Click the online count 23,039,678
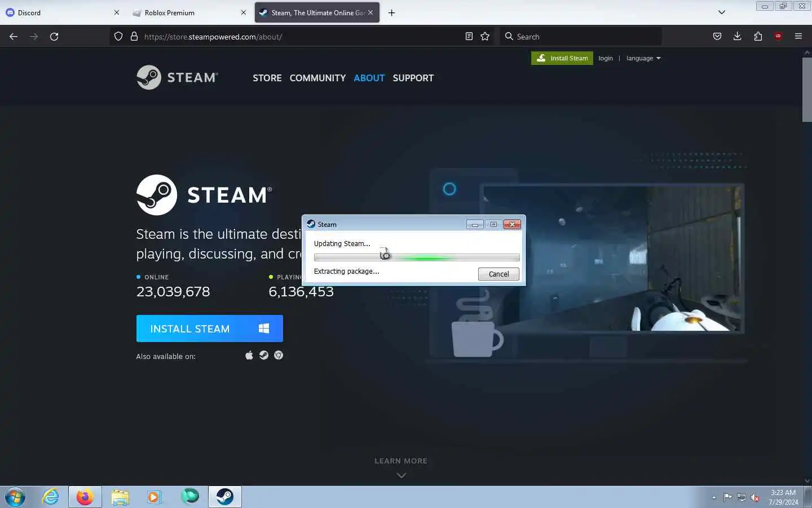The width and height of the screenshot is (812, 508). 173,292
